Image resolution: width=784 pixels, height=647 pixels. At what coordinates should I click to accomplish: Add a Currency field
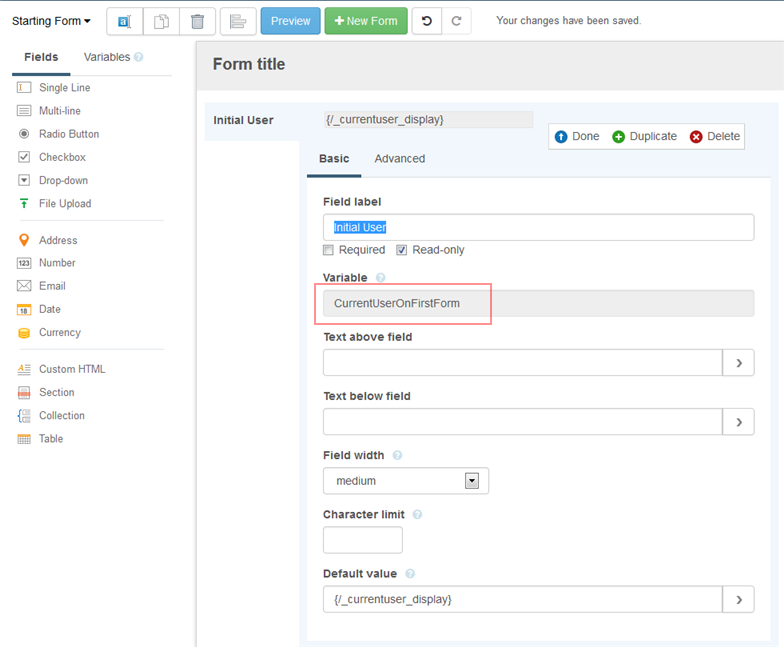(x=49, y=332)
